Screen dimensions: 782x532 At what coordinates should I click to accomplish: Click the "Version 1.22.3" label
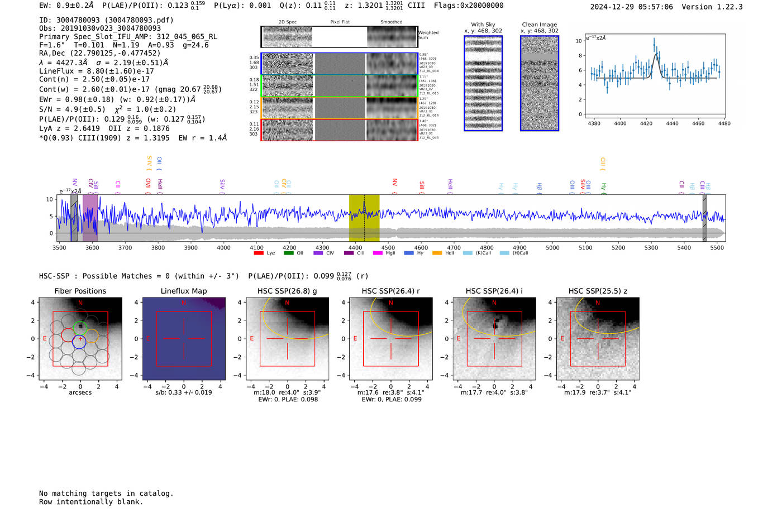[712, 7]
